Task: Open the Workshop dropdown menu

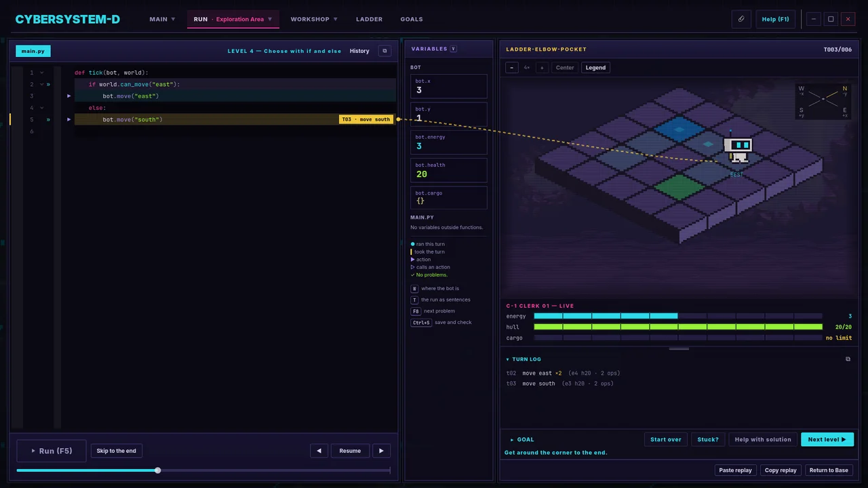Action: (314, 19)
